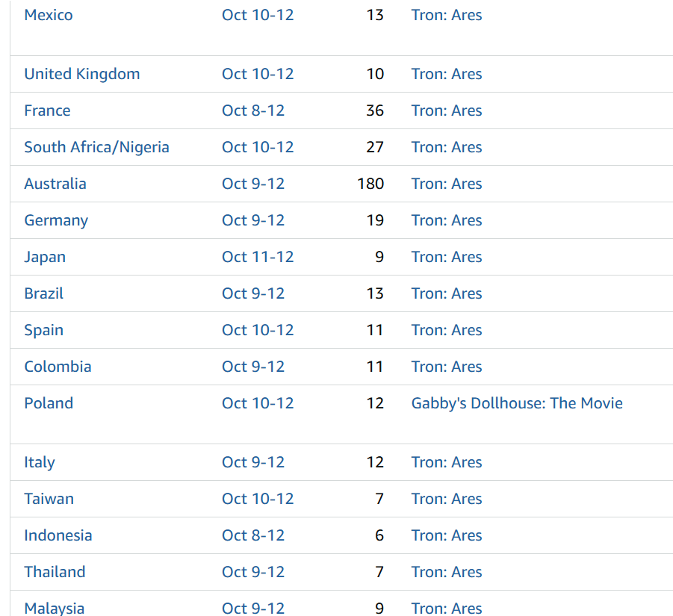Click Japan's Oct 11-12 weekend link
The height and width of the screenshot is (616, 673).
point(258,257)
